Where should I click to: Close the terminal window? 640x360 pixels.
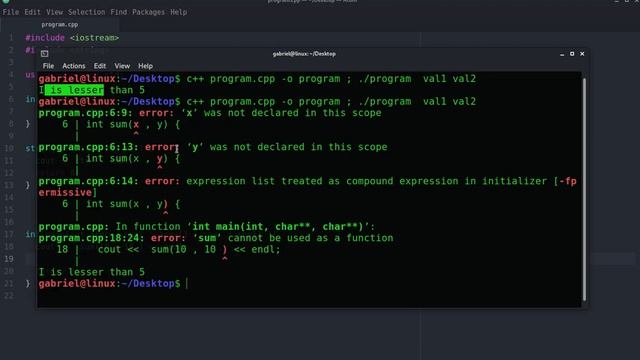(582, 54)
